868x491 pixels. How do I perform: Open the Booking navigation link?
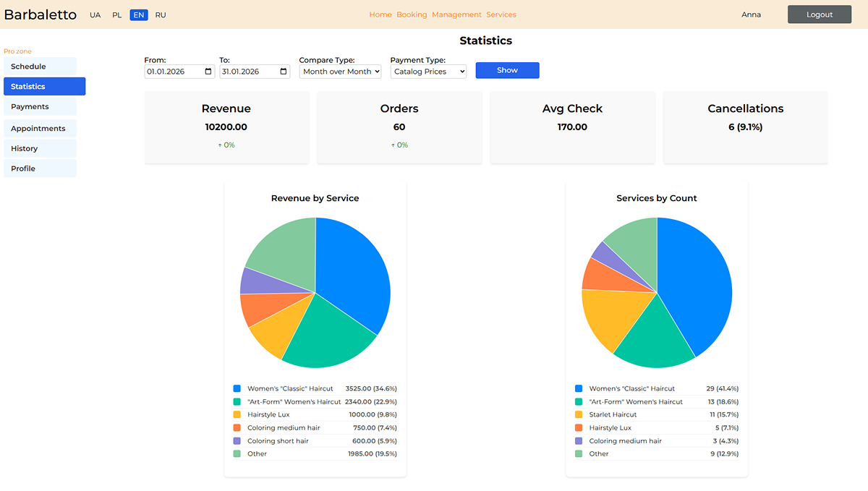412,14
